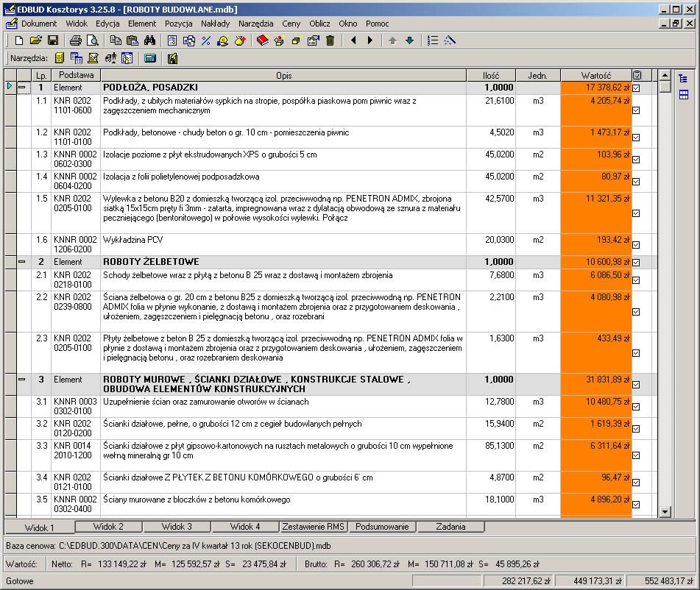Click the green move-down arrow icon
The height and width of the screenshot is (590, 700).
pyautogui.click(x=409, y=40)
